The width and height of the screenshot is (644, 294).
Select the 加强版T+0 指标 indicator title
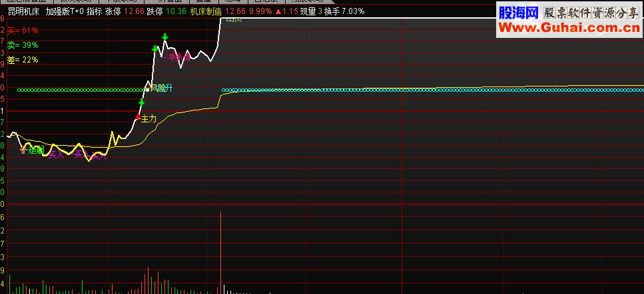[x=74, y=11]
